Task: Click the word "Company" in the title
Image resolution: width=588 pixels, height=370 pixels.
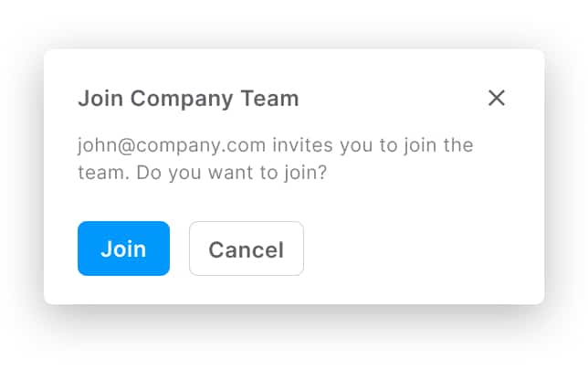Action: click(187, 99)
